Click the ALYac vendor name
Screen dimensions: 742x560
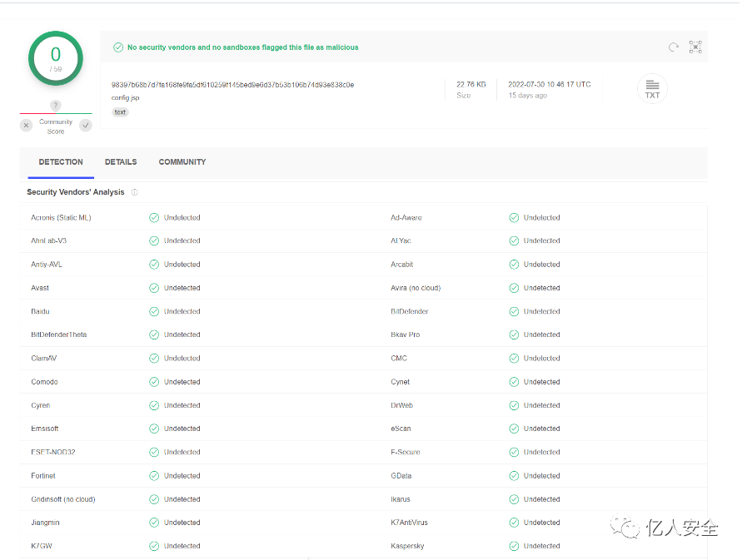click(401, 240)
